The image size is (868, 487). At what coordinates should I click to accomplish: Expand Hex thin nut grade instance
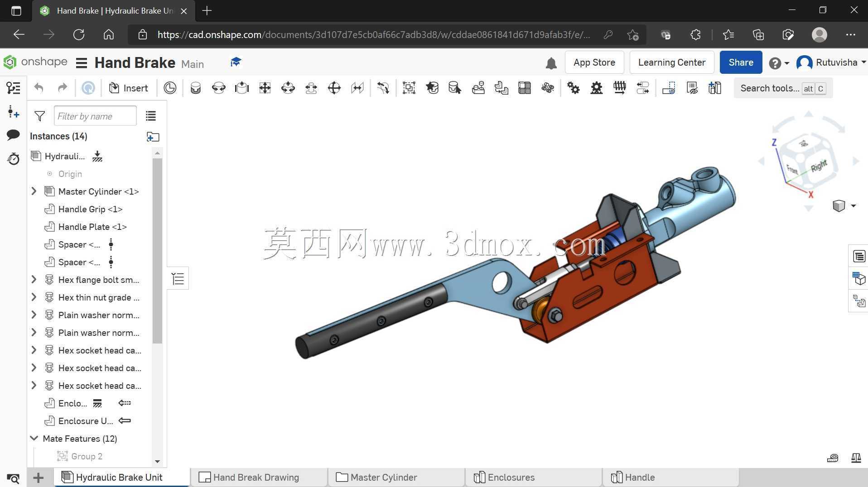click(34, 297)
